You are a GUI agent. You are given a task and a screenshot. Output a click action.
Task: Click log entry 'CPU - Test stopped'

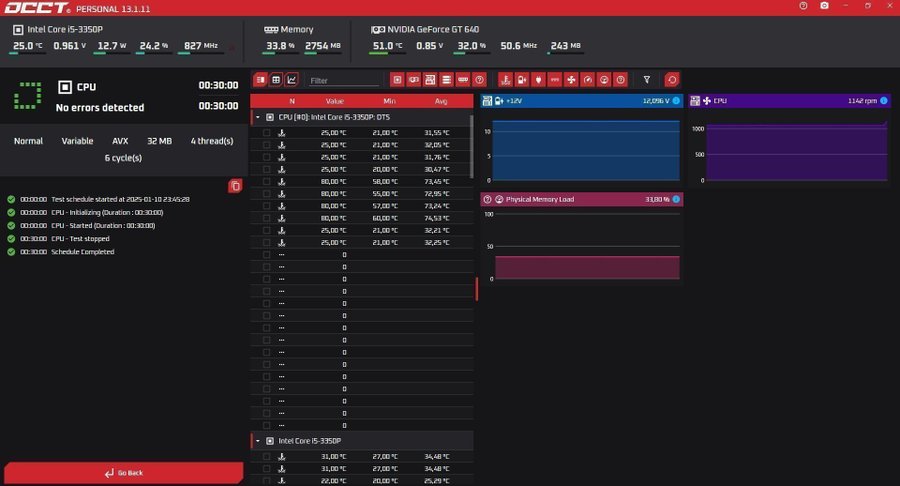point(80,239)
